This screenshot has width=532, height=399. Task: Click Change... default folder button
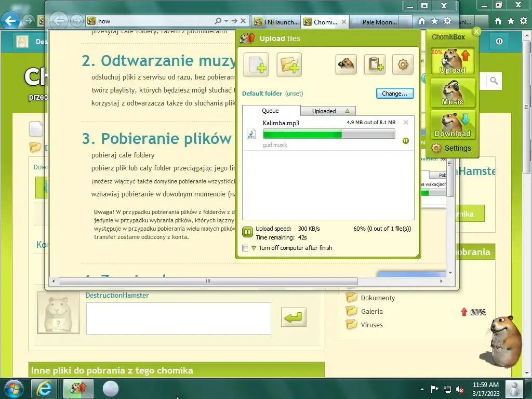395,94
